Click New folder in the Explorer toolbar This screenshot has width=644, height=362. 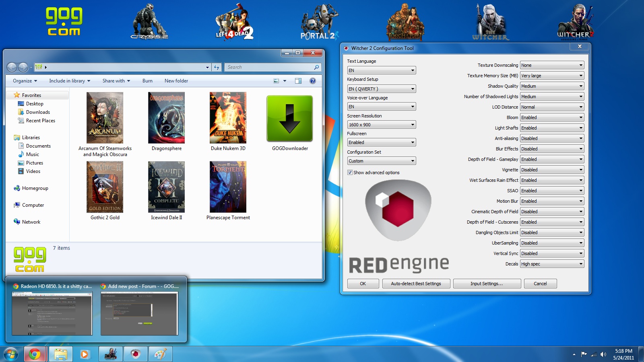coord(176,81)
